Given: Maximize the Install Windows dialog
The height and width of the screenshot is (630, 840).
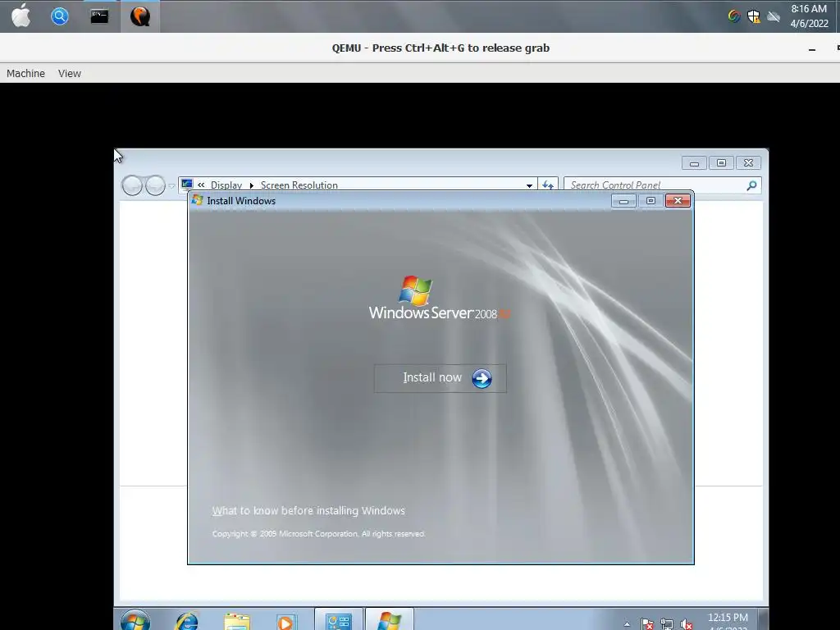Looking at the screenshot, I should 651,201.
